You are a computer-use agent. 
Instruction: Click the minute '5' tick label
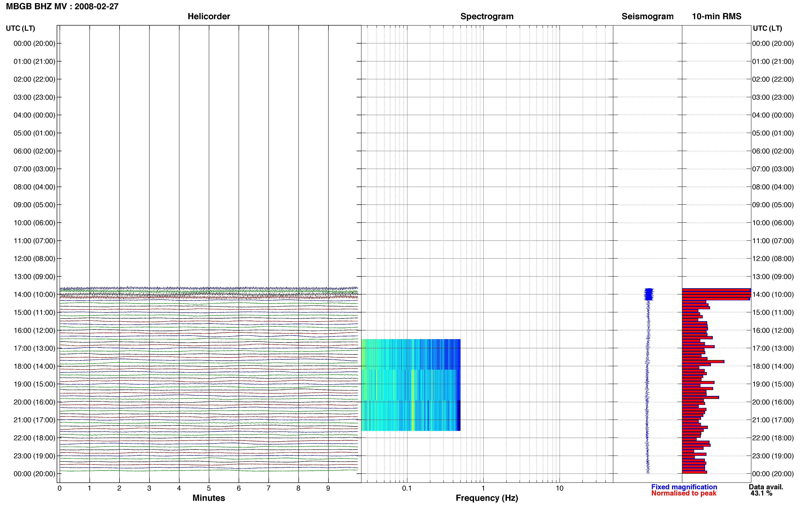209,488
